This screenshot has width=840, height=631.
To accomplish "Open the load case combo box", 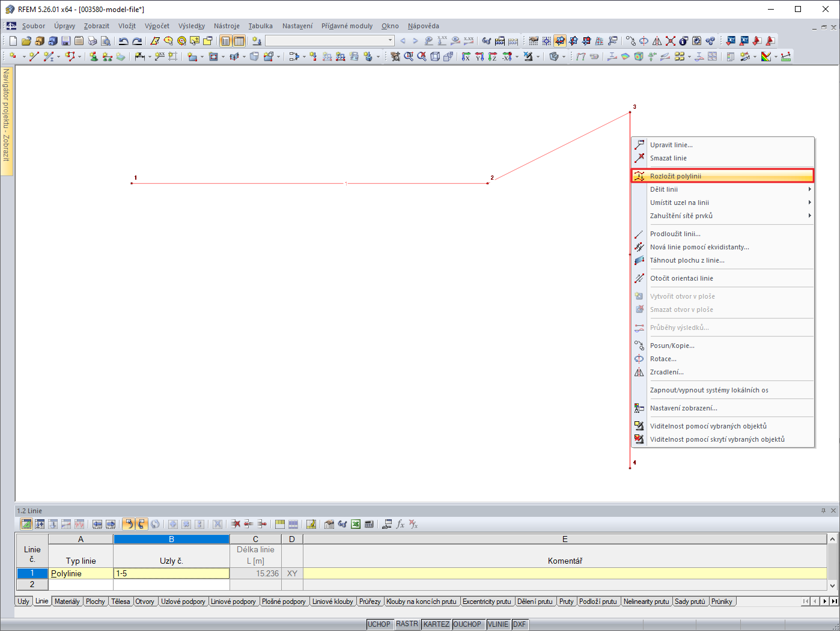I will pyautogui.click(x=330, y=41).
